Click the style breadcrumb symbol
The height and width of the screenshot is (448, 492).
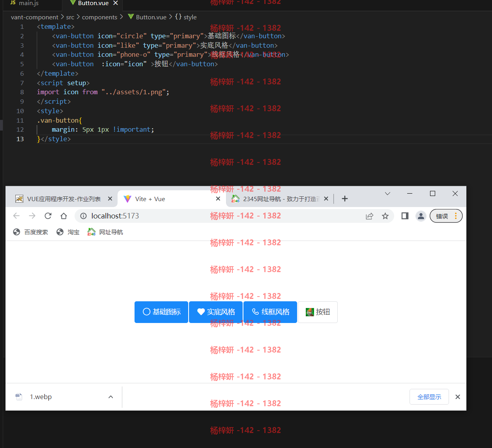click(x=186, y=17)
